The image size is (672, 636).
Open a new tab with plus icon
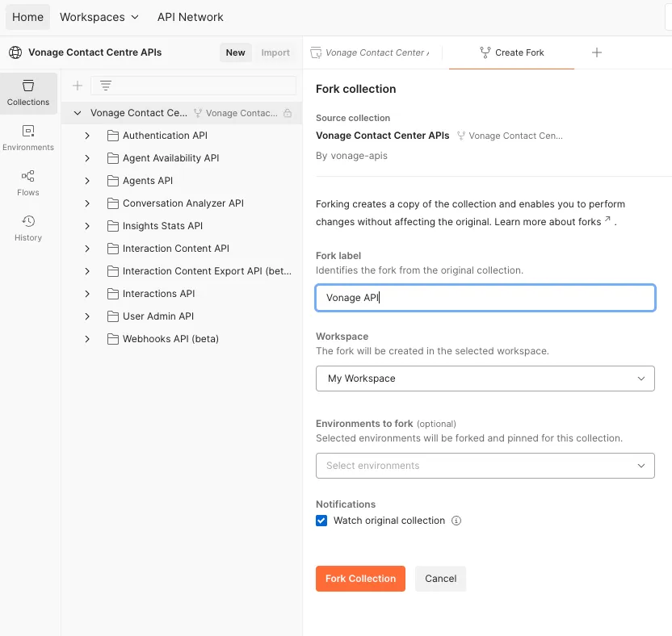coord(597,52)
